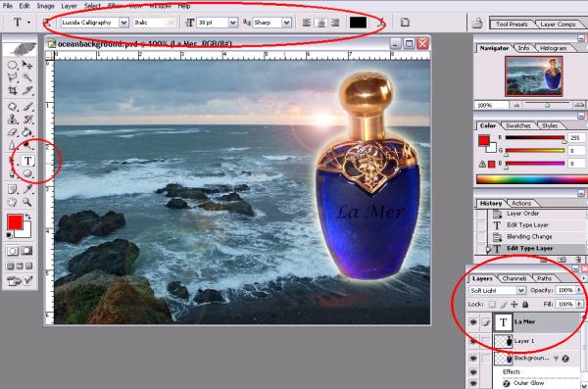This screenshot has height=389, width=588.
Task: Switch to the Channels tab
Action: click(x=514, y=278)
